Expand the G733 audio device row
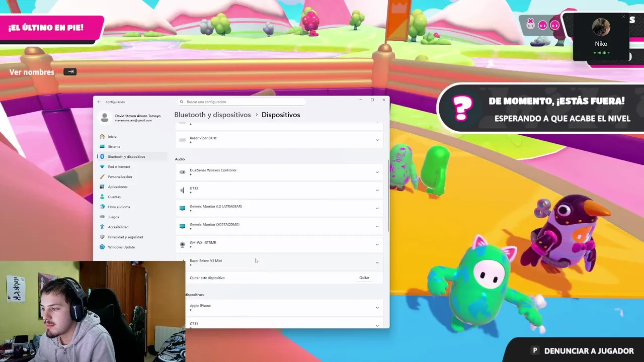 pyautogui.click(x=377, y=190)
